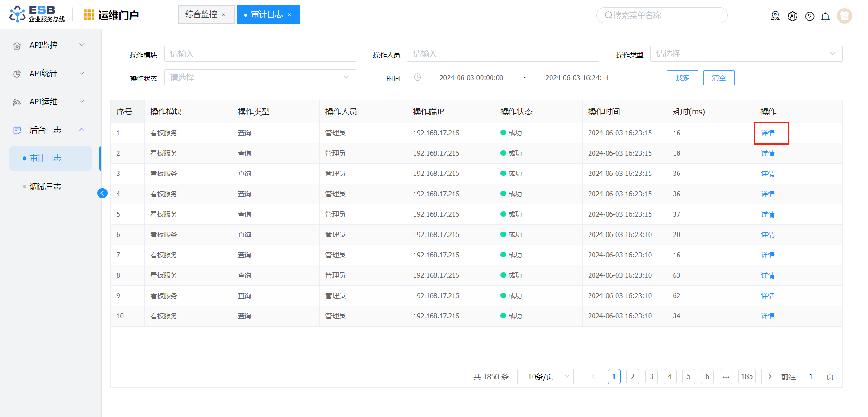Click the 操作模块 input field
The image size is (868, 417).
260,54
